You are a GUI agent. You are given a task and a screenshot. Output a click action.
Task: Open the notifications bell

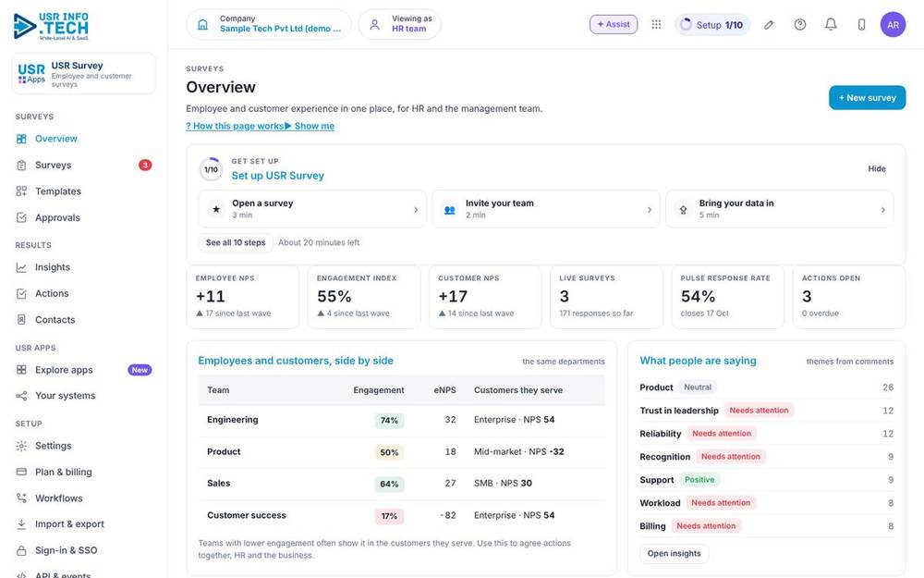click(831, 24)
